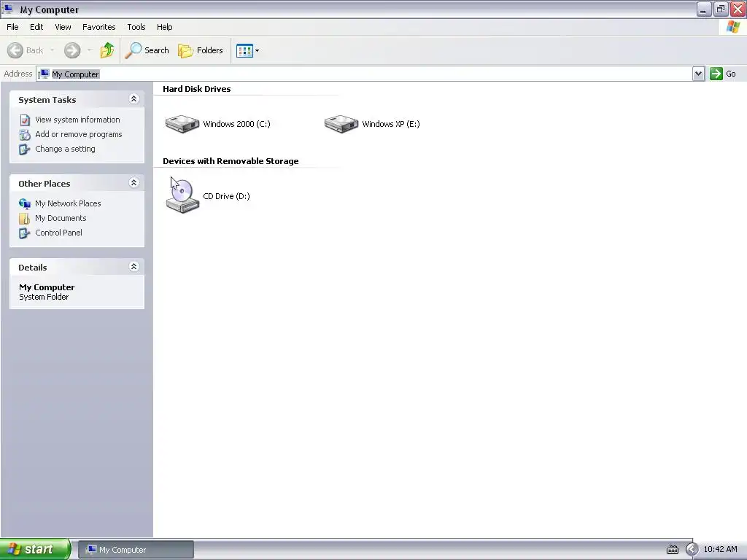This screenshot has width=747, height=560.
Task: Open the Help menu
Action: (x=164, y=27)
